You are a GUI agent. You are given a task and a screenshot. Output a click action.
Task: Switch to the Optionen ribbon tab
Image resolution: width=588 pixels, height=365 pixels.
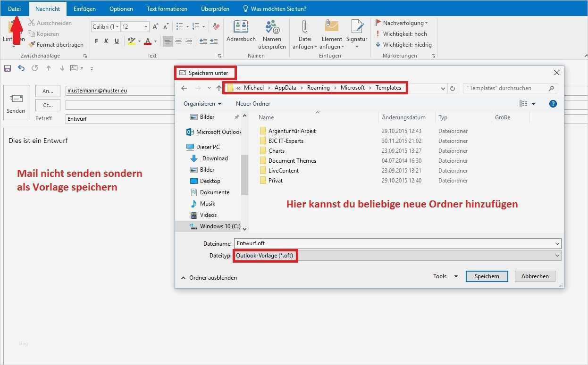[x=121, y=8]
